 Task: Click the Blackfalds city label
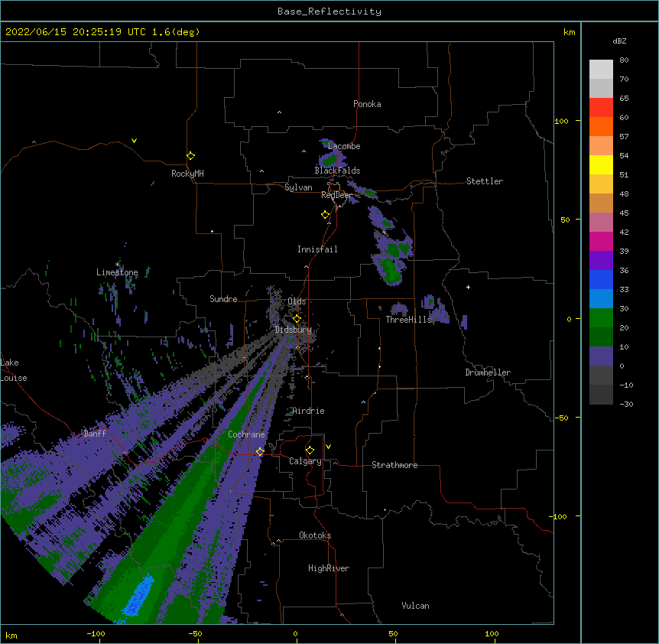337,171
